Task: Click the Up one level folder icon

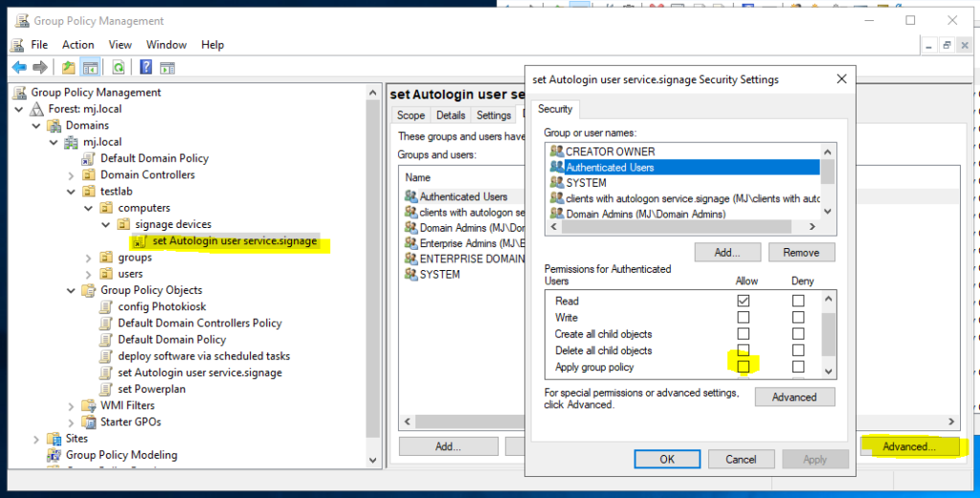Action: pos(68,67)
